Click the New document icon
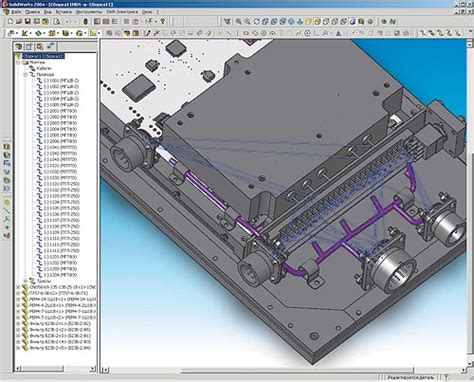This screenshot has width=474, height=382. pyautogui.click(x=10, y=22)
